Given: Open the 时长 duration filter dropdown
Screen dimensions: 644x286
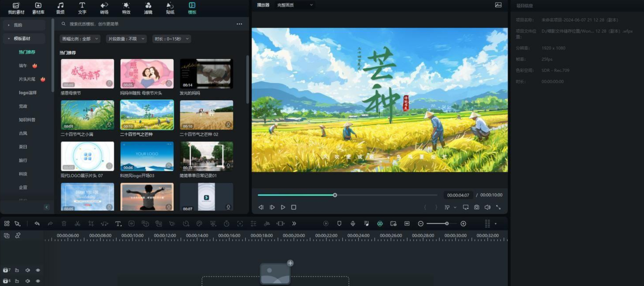Looking at the screenshot, I should click(171, 39).
